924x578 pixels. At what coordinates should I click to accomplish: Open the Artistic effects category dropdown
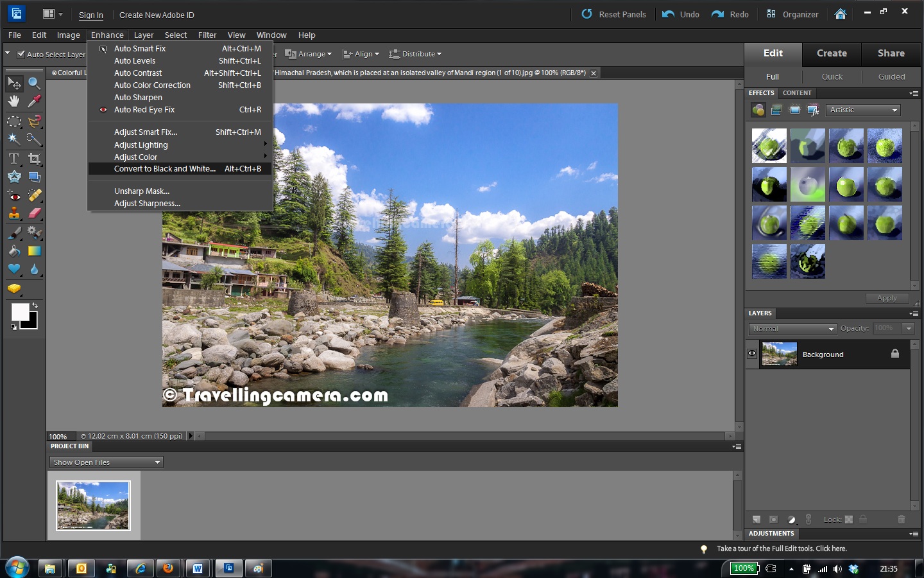(x=862, y=110)
